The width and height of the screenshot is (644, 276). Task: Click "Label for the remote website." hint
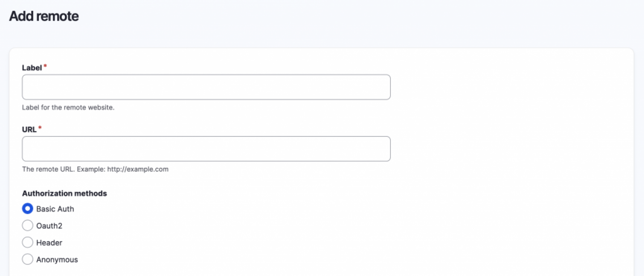(x=68, y=108)
